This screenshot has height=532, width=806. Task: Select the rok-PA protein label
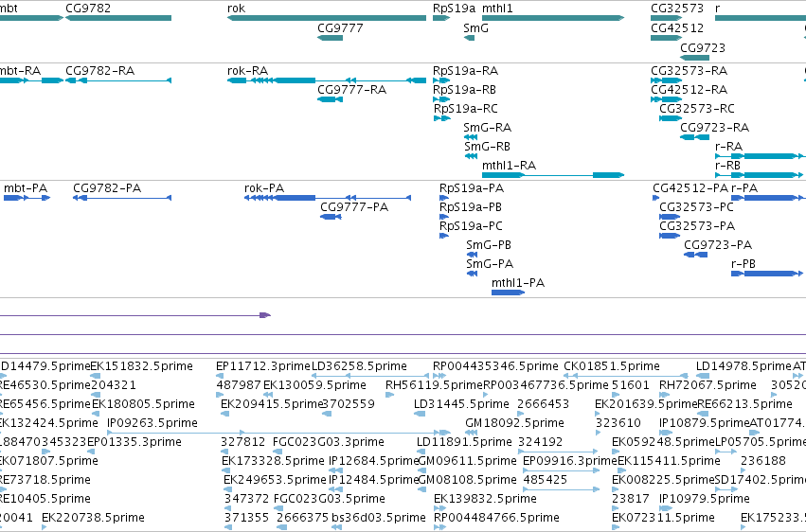[x=263, y=188]
